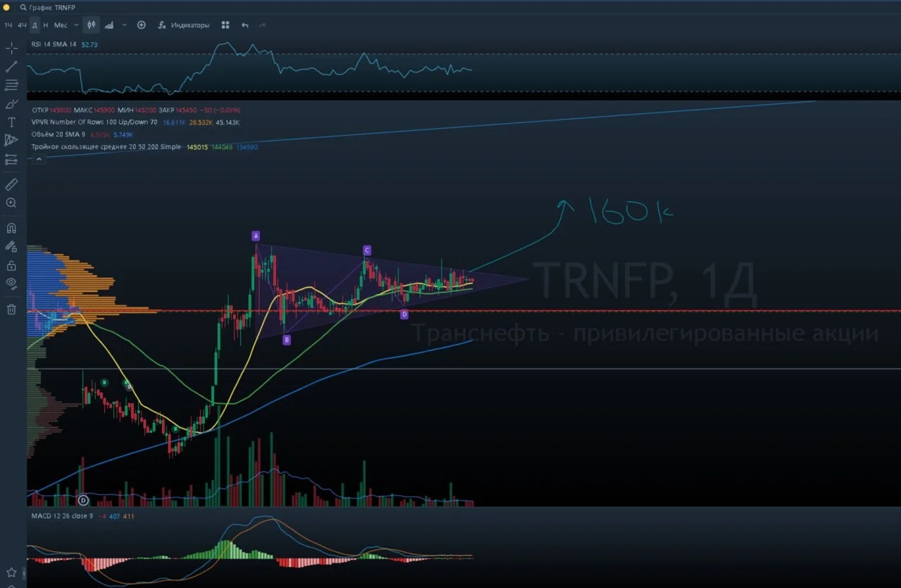Image resolution: width=901 pixels, height=588 pixels.
Task: Click the RSI 14 SMA 14 legend
Action: pos(54,44)
